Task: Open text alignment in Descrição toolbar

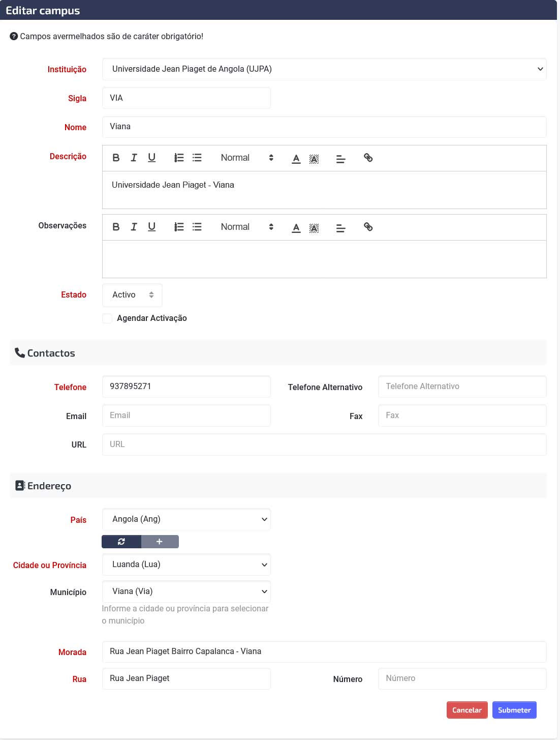Action: (341, 159)
